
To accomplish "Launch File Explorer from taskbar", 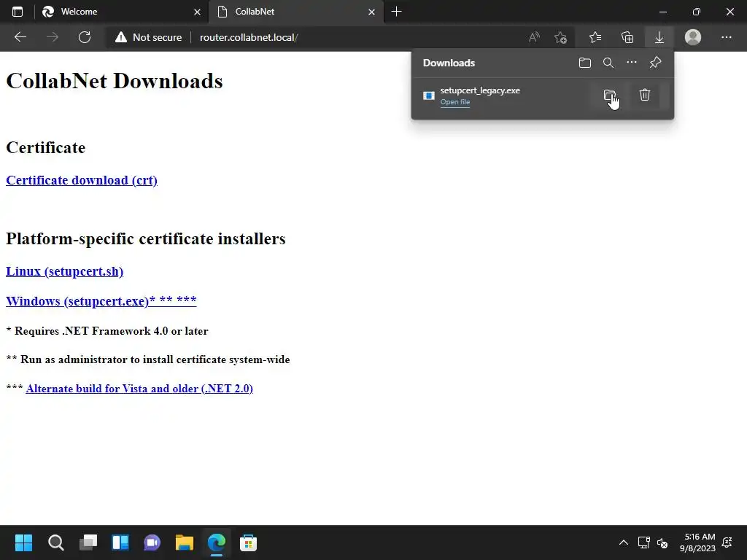I will 185,542.
